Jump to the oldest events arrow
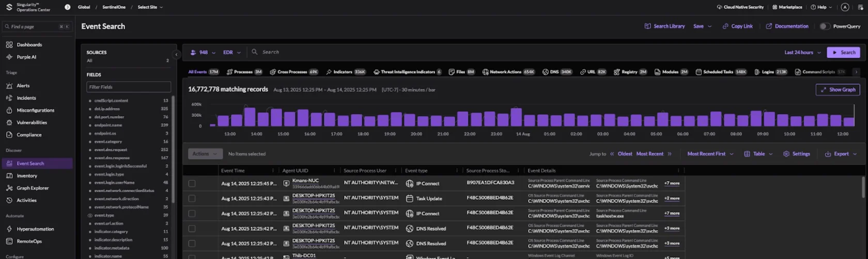 pos(612,154)
